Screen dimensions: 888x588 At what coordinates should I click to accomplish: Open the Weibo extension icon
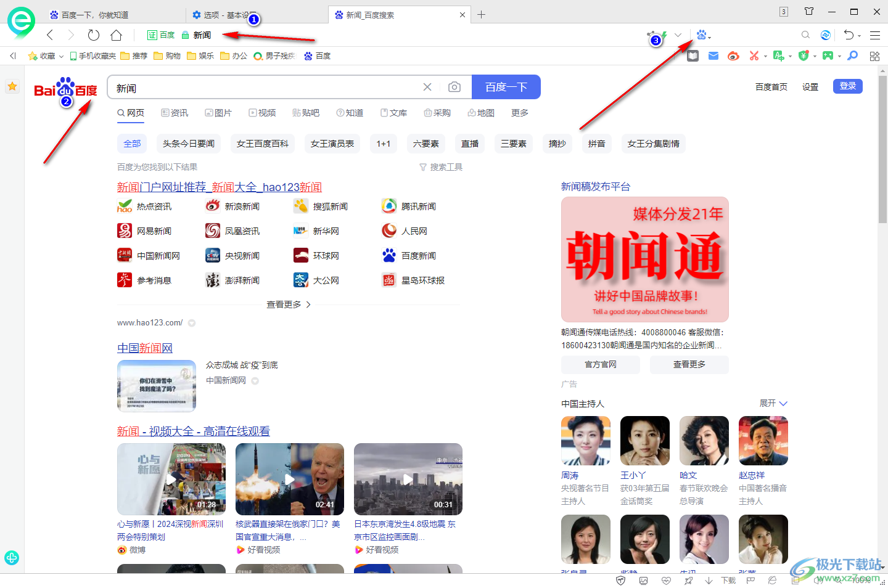tap(733, 56)
